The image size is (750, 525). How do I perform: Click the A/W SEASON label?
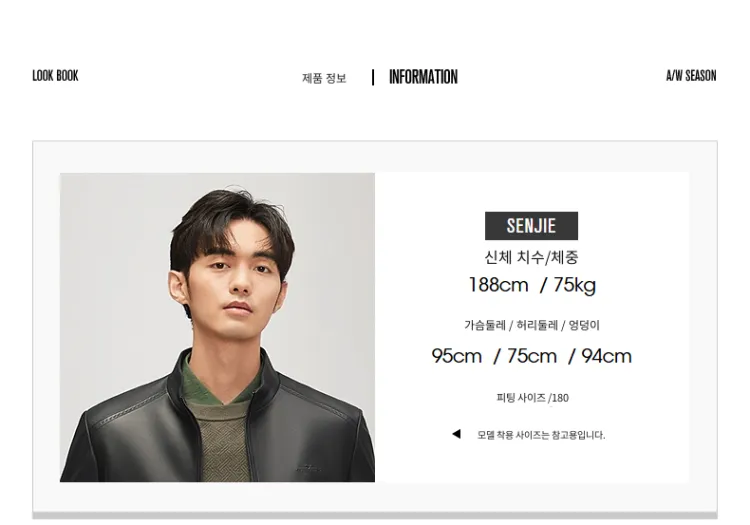coord(691,76)
